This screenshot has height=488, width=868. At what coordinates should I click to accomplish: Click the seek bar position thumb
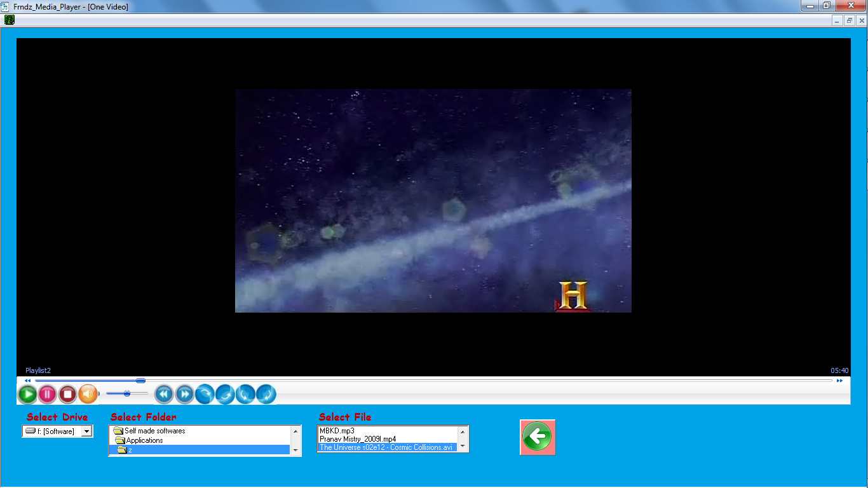click(x=140, y=381)
